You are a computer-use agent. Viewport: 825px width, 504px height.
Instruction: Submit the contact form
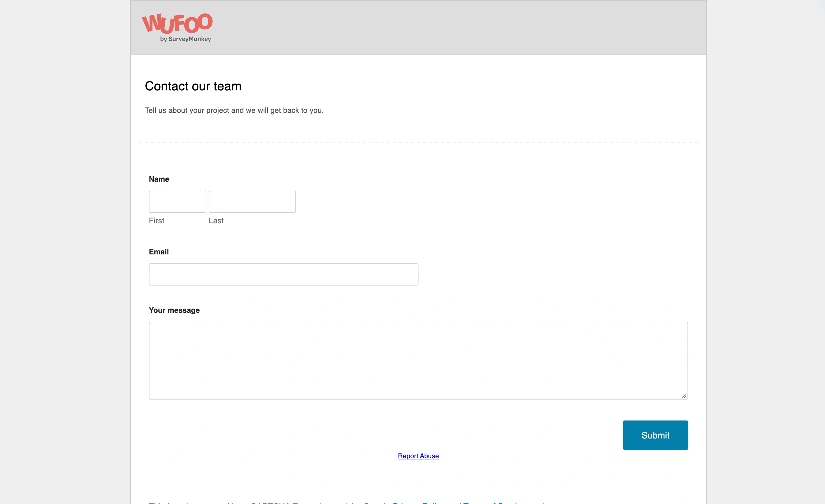[x=655, y=435]
